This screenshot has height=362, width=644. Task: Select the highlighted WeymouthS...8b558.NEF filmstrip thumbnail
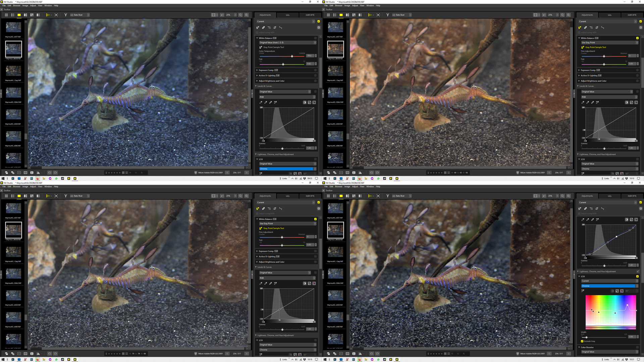(13, 49)
